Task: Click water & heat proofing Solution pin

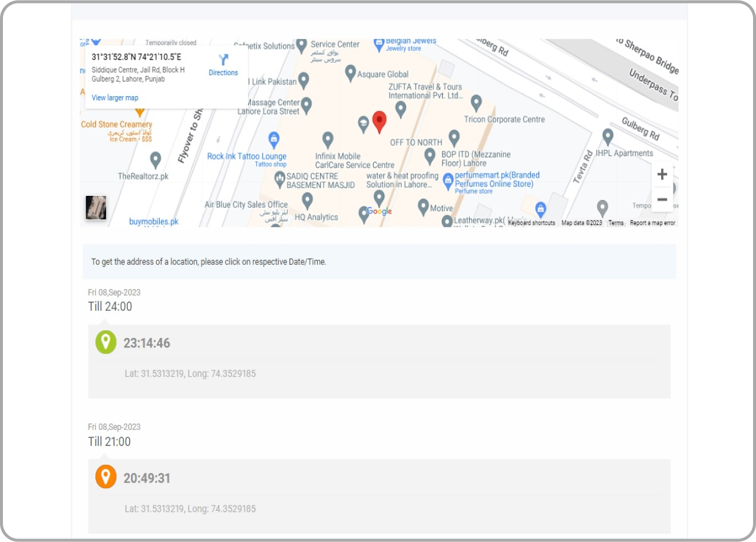Action: coord(379,198)
